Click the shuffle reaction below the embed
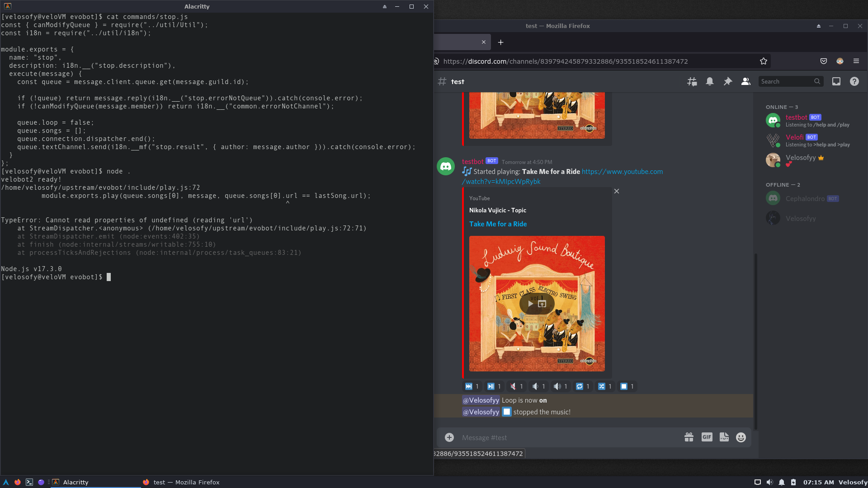The image size is (868, 488). pyautogui.click(x=604, y=386)
